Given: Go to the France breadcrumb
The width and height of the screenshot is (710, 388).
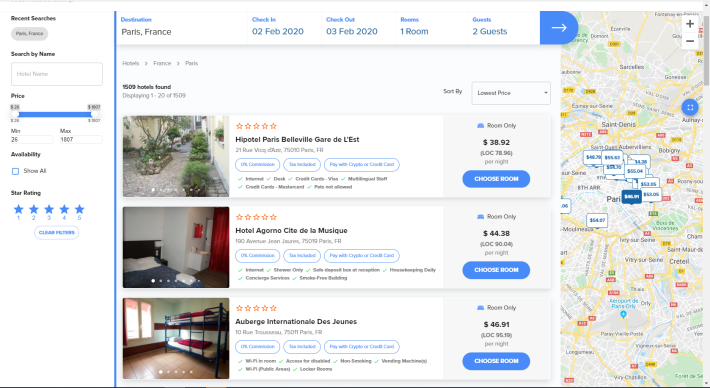Looking at the screenshot, I should (162, 63).
